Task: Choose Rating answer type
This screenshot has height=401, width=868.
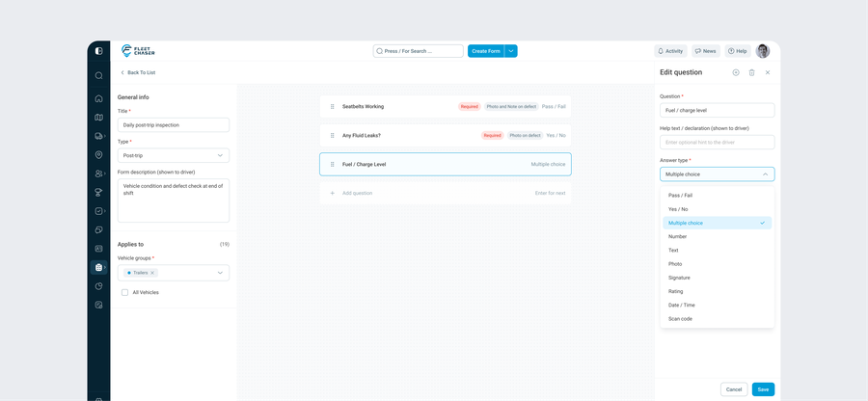Action: pyautogui.click(x=717, y=291)
